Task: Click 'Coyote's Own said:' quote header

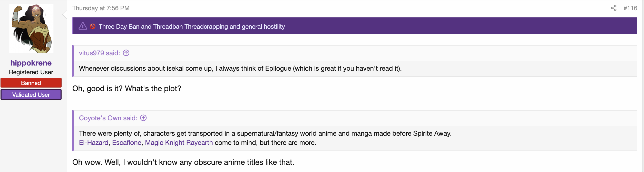Action: tap(108, 118)
